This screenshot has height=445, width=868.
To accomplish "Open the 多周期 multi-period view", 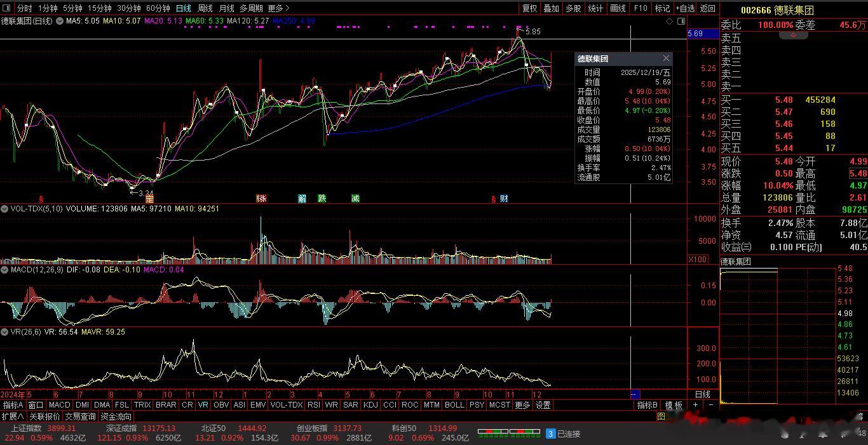I will coord(252,8).
